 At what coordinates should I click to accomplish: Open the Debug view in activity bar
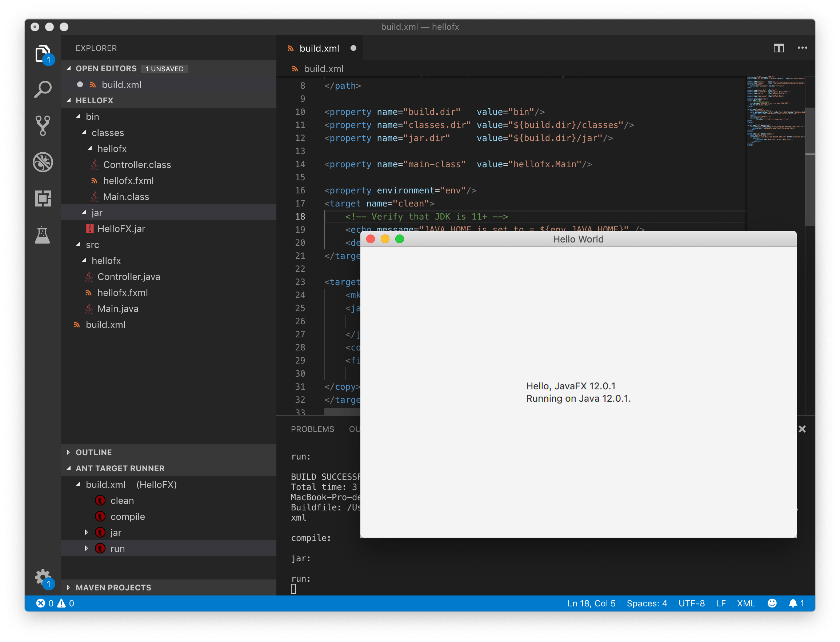(x=43, y=162)
